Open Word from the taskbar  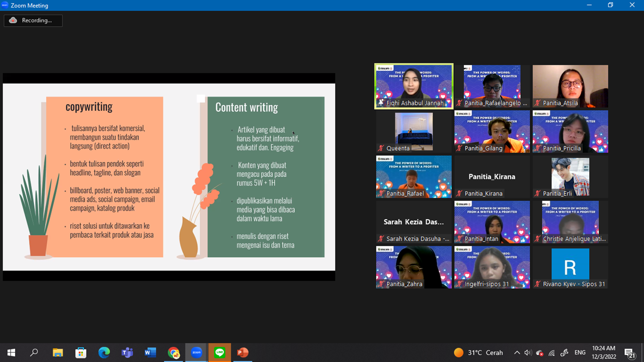150,352
